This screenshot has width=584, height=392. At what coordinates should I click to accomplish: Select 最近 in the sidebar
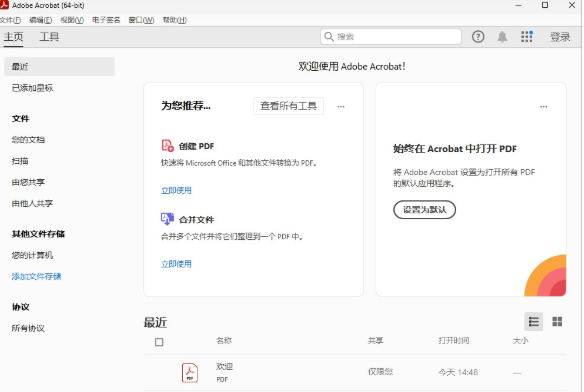(x=59, y=67)
